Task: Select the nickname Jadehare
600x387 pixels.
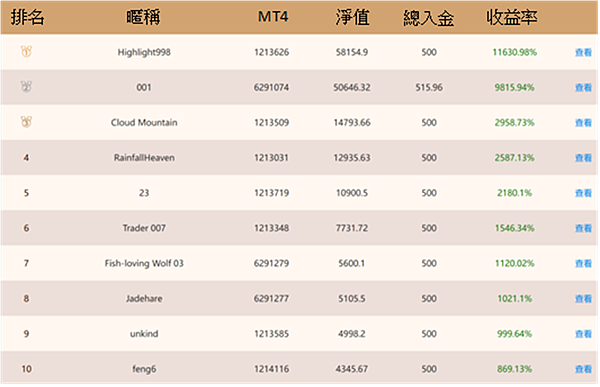Action: coord(144,299)
